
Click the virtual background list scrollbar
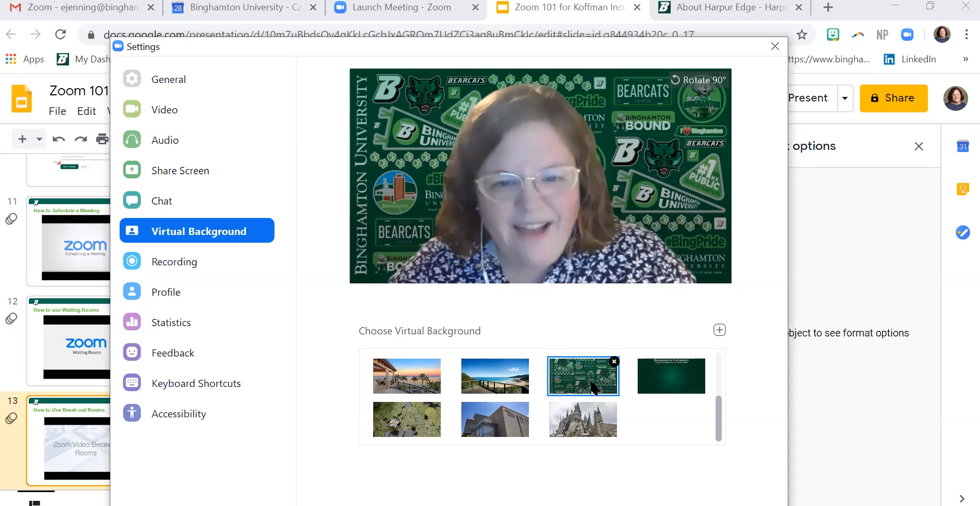719,418
